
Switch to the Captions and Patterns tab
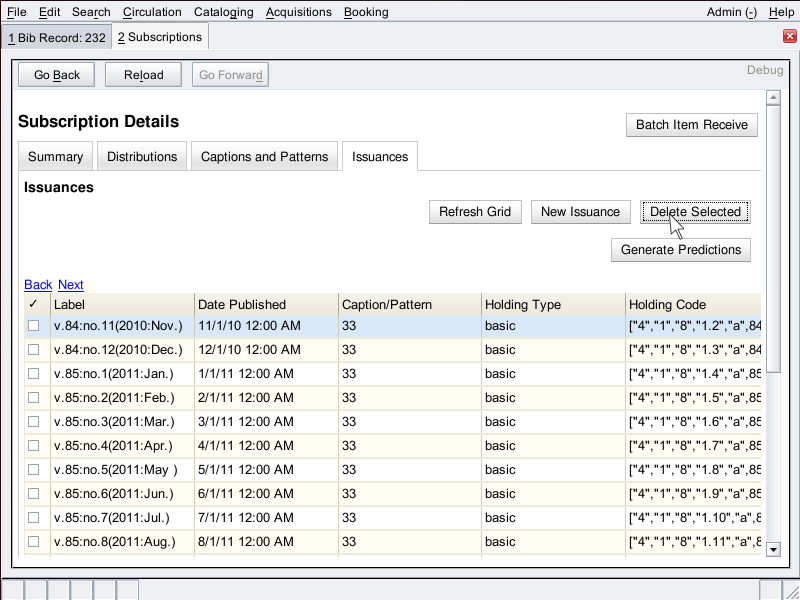coord(264,157)
